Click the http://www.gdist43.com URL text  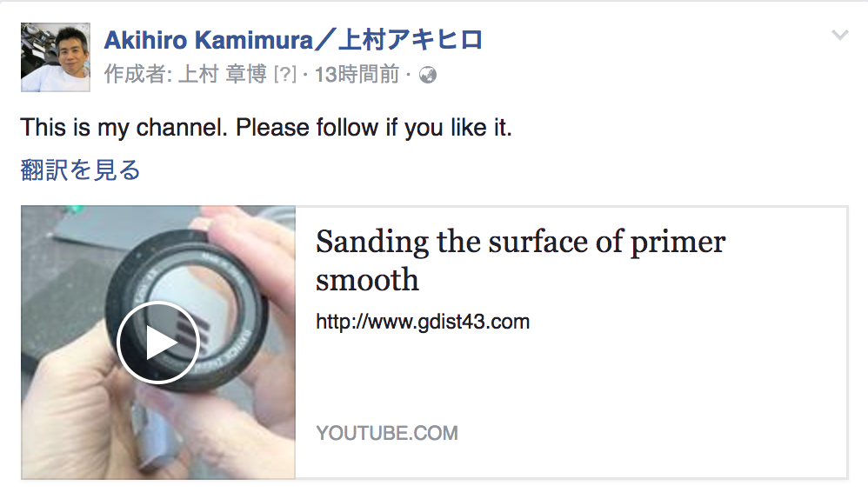(423, 323)
